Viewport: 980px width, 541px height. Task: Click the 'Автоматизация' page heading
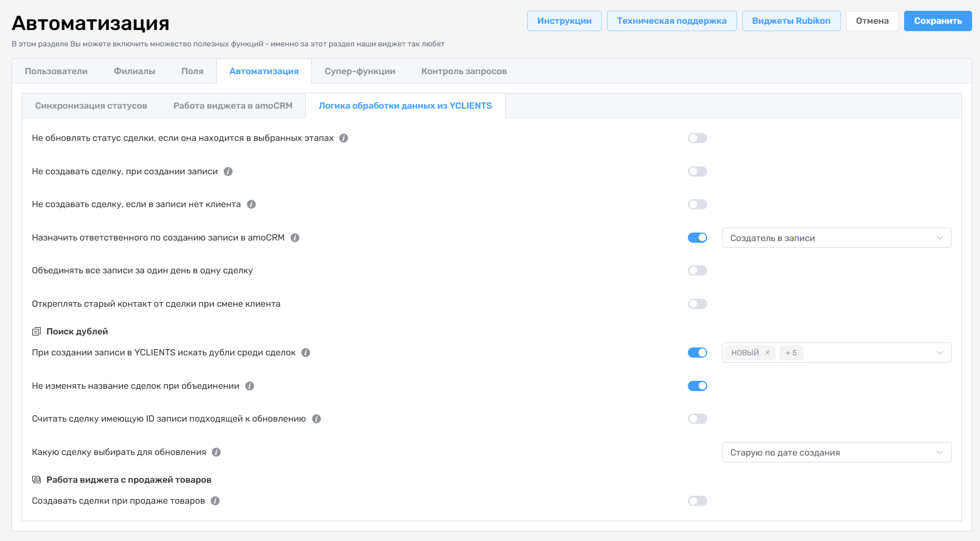pos(91,23)
